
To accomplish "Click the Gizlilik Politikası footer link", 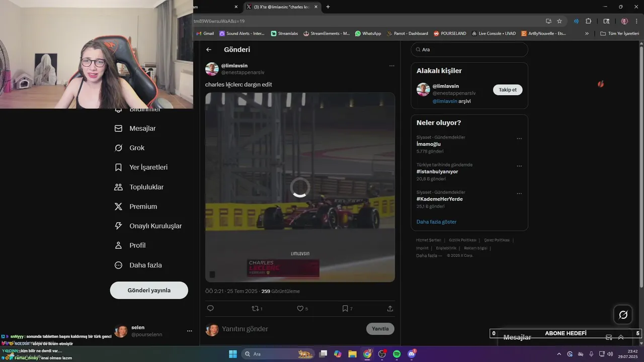I will 462,240.
